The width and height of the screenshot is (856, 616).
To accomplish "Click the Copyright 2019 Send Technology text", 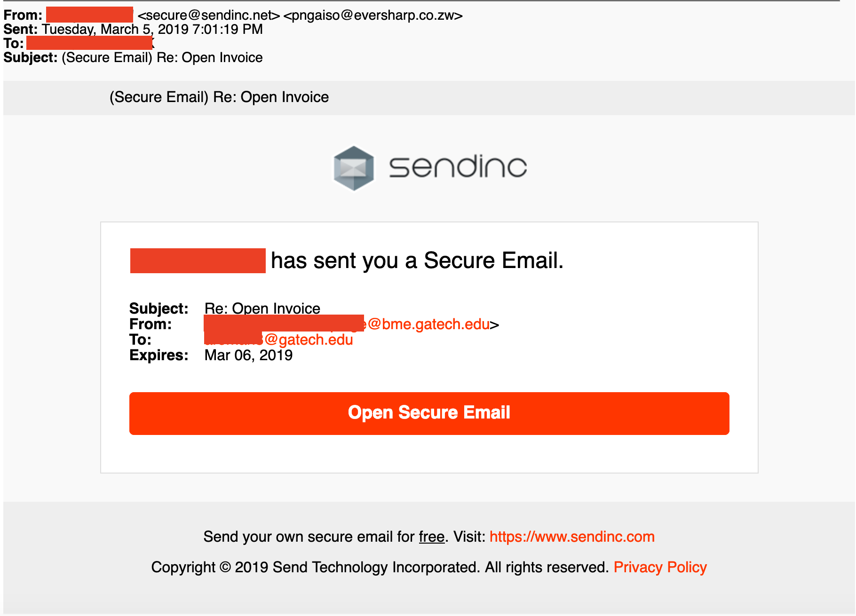I will [x=380, y=567].
